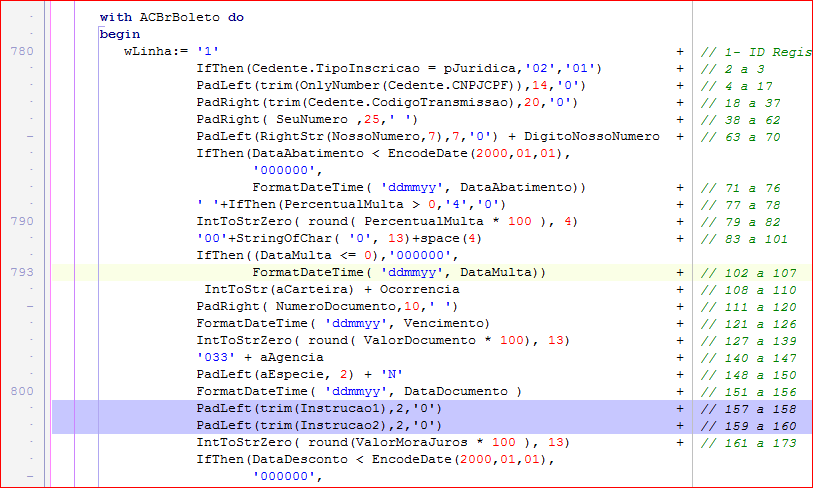
Task: Click the comment '// 159 a 160'
Action: click(x=748, y=426)
